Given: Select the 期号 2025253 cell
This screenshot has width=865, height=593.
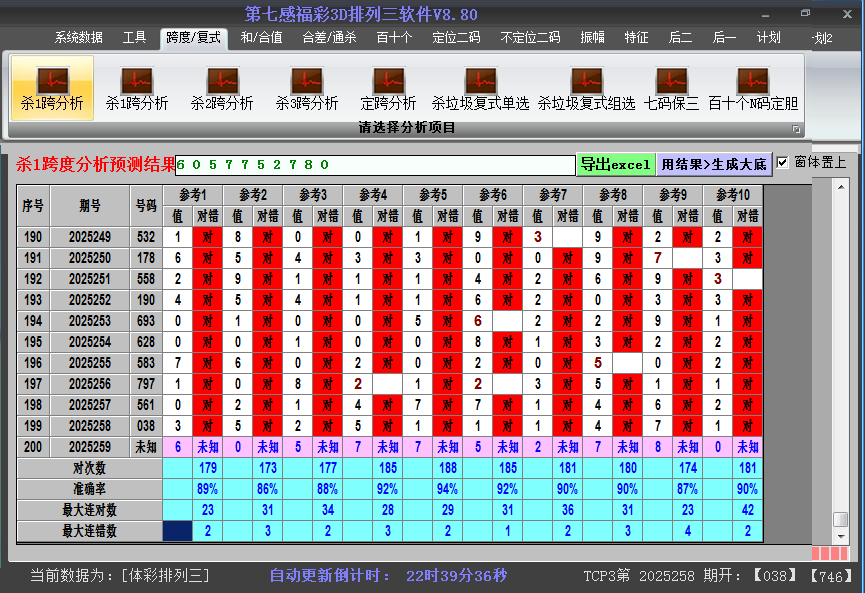Looking at the screenshot, I should coord(90,321).
